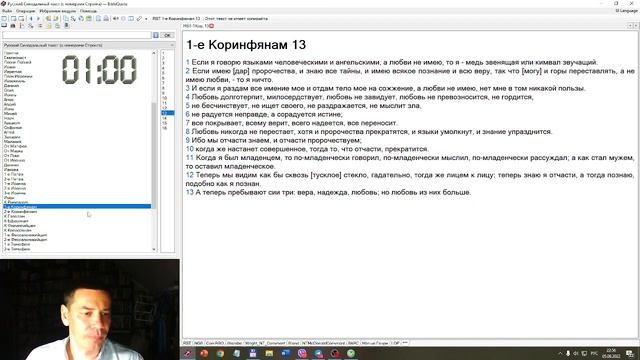The image size is (640, 360).
Task: Click the BibleQuote app icon in the taskbar
Action: point(188,353)
